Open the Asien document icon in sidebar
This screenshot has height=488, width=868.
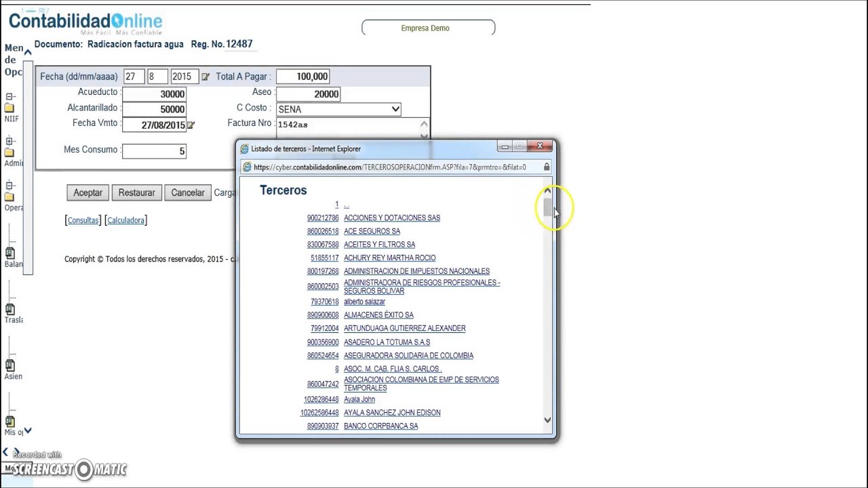10,365
